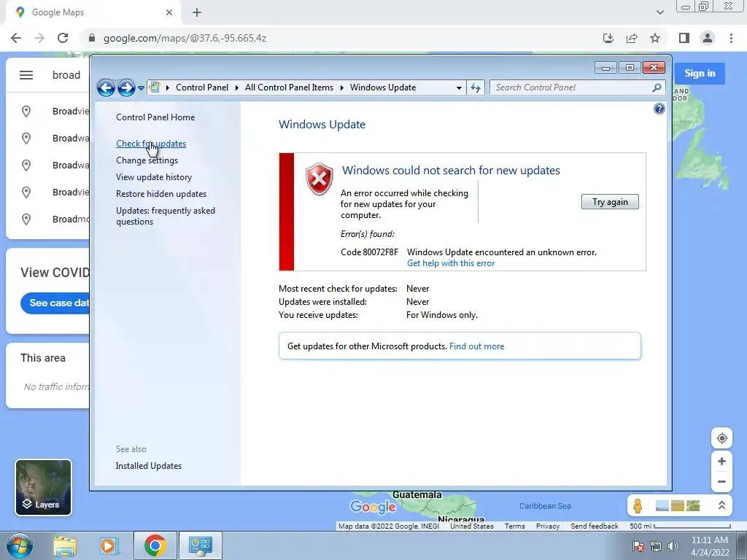Click the Control Panel forward arrow button
Image resolution: width=747 pixels, height=560 pixels.
(x=126, y=87)
